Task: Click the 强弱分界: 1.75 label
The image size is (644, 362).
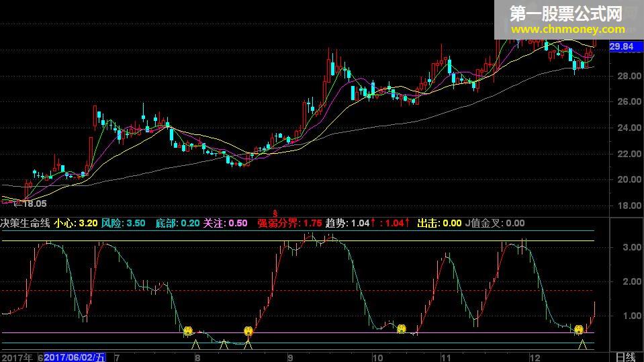Action: click(x=289, y=223)
